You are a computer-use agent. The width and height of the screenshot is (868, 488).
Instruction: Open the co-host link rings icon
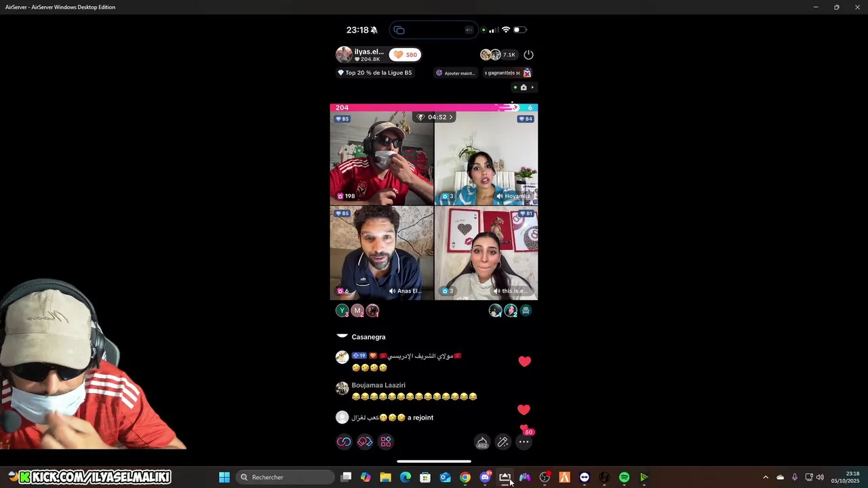pyautogui.click(x=344, y=442)
